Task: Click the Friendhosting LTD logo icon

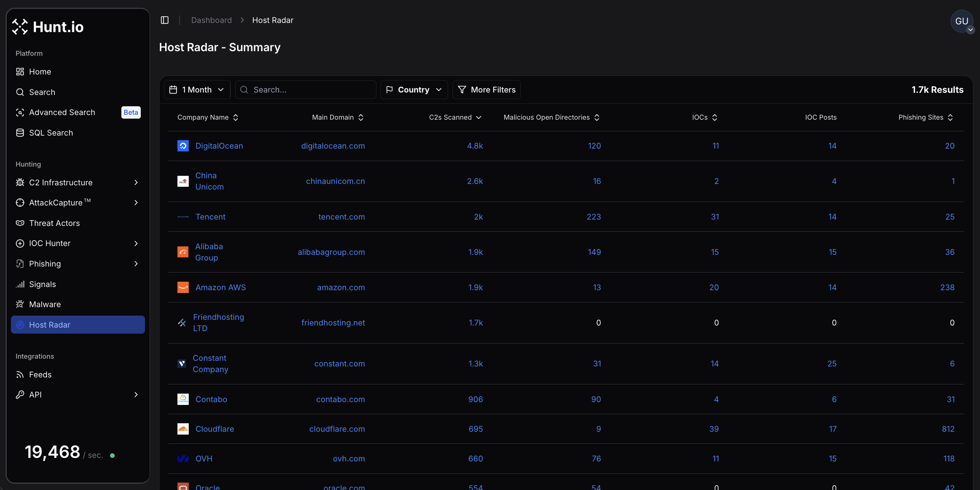Action: click(182, 323)
